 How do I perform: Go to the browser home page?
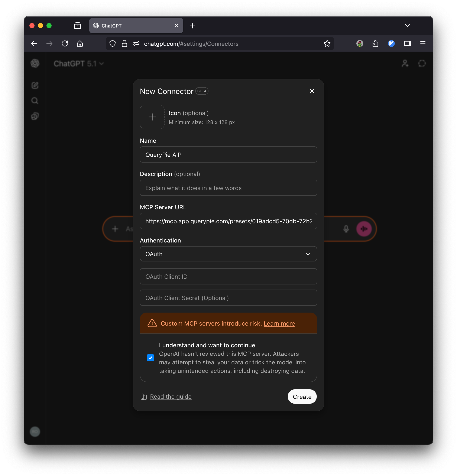pyautogui.click(x=80, y=43)
